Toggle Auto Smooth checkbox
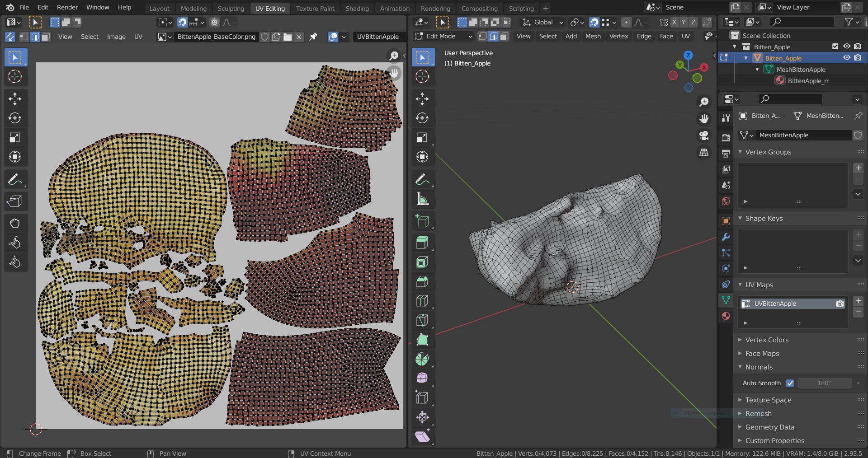868x458 pixels. 790,383
